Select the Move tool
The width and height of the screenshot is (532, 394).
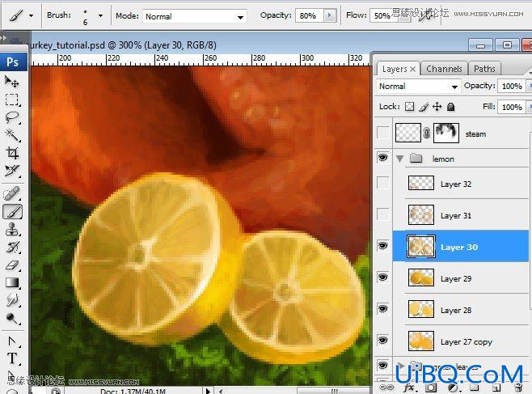(12, 82)
